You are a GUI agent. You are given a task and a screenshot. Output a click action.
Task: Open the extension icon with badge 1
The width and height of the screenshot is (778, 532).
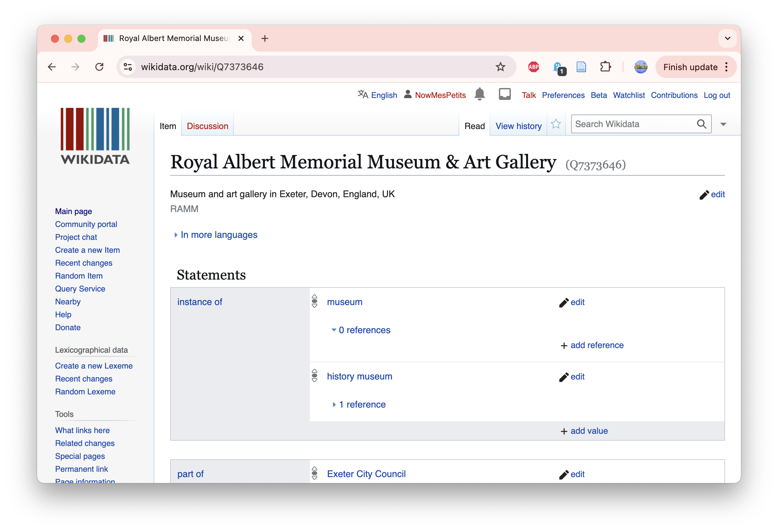coord(559,68)
